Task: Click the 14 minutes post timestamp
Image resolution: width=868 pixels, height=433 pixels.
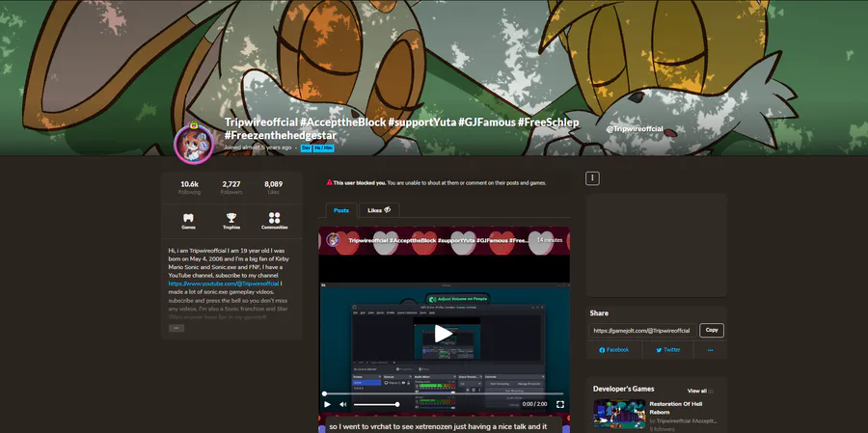Action: (549, 240)
